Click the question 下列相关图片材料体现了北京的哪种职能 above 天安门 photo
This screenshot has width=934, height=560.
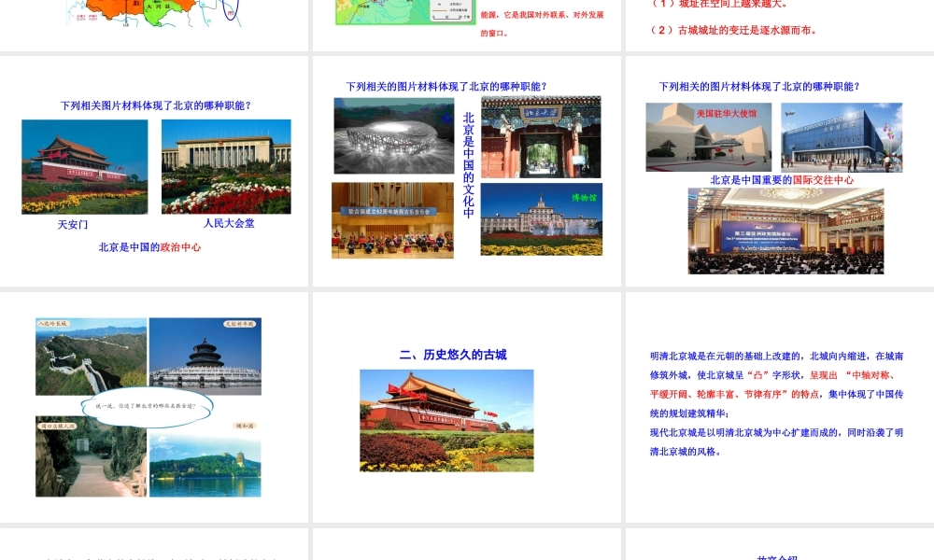(x=156, y=105)
